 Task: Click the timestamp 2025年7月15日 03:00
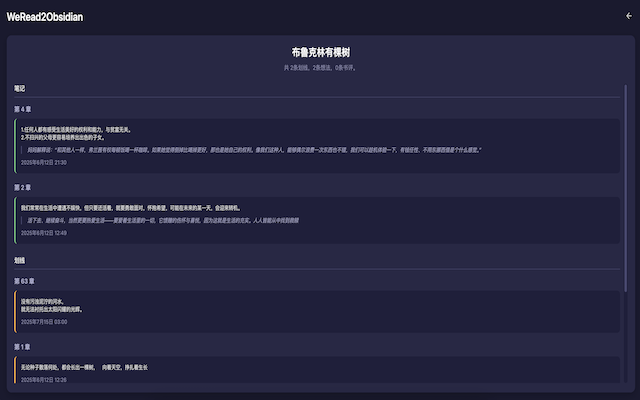pyautogui.click(x=44, y=322)
